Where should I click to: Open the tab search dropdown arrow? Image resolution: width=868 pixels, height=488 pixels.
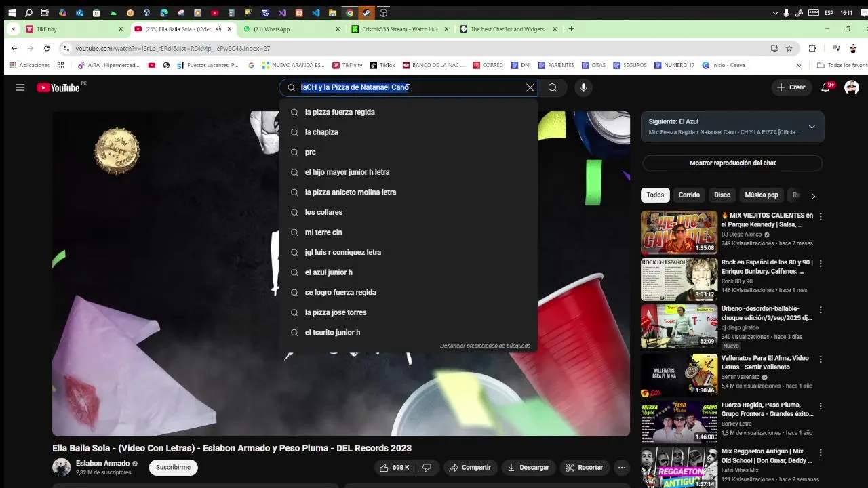[12, 29]
